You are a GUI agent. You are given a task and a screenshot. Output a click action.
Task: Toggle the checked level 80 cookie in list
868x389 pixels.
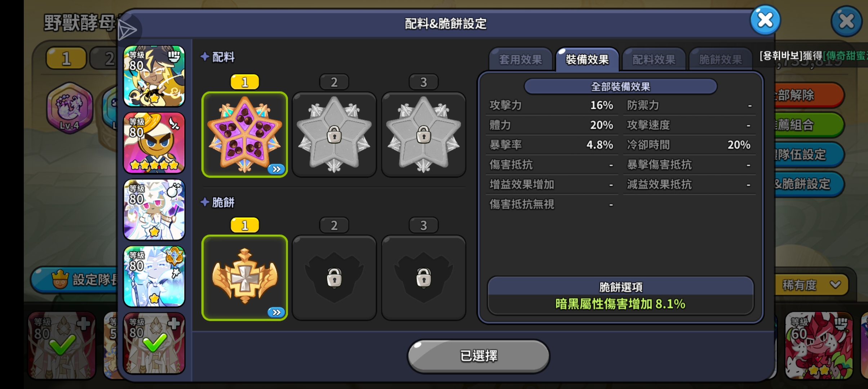(154, 343)
